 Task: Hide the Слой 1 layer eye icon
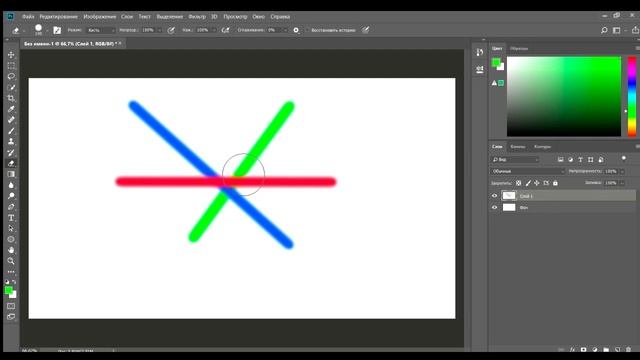(494, 196)
